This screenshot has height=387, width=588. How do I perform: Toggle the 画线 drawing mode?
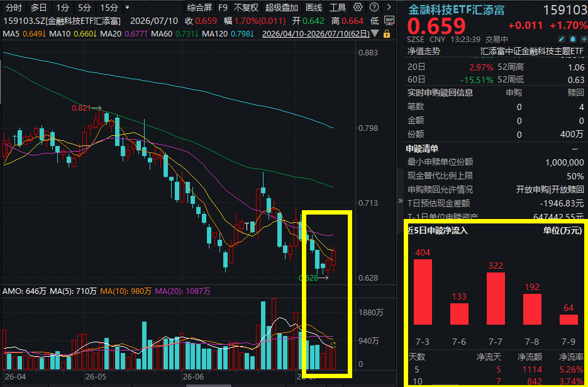(x=314, y=8)
